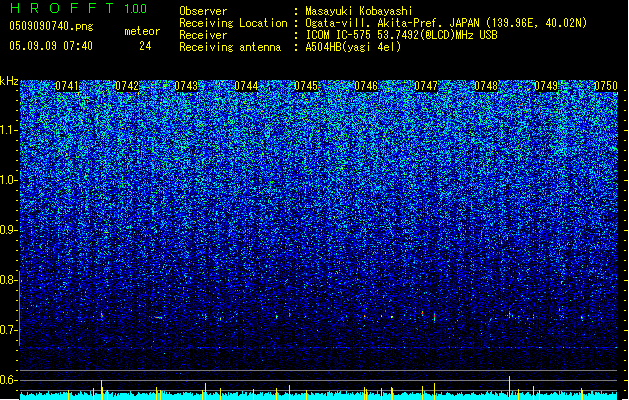Click the meteor count value 24
Viewport: 629px width, 400px height.
point(145,46)
